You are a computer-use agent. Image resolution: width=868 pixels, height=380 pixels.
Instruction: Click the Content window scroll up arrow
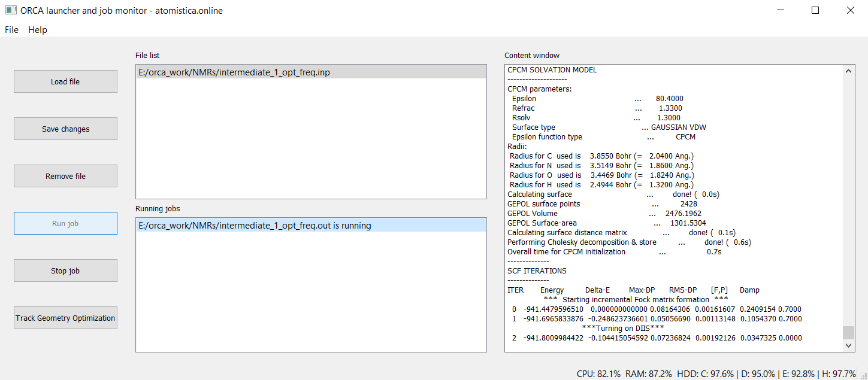[x=849, y=71]
